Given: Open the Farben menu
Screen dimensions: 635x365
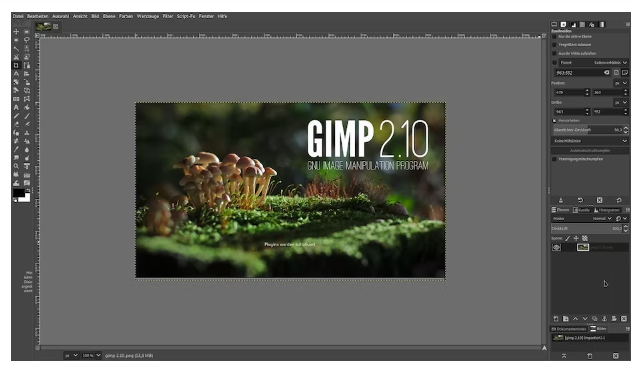Looking at the screenshot, I should point(126,16).
